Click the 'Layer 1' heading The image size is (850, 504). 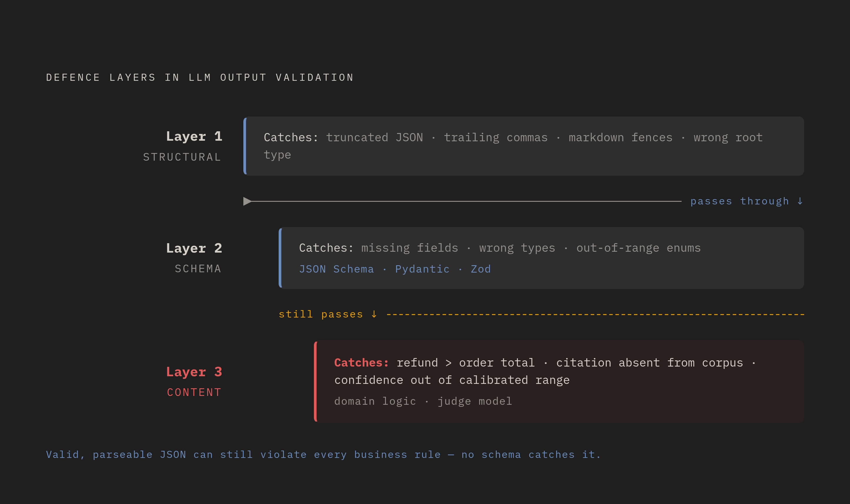pos(194,137)
